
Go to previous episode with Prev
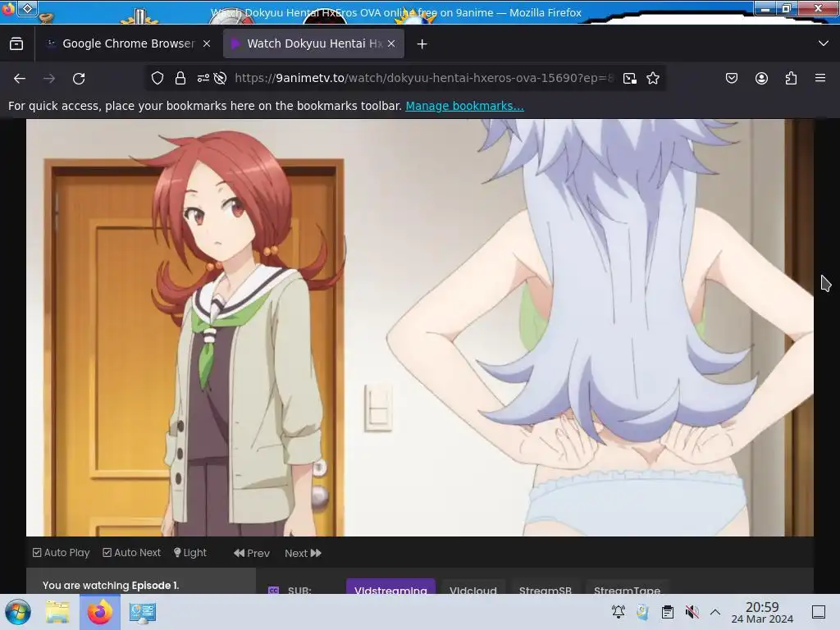(252, 553)
